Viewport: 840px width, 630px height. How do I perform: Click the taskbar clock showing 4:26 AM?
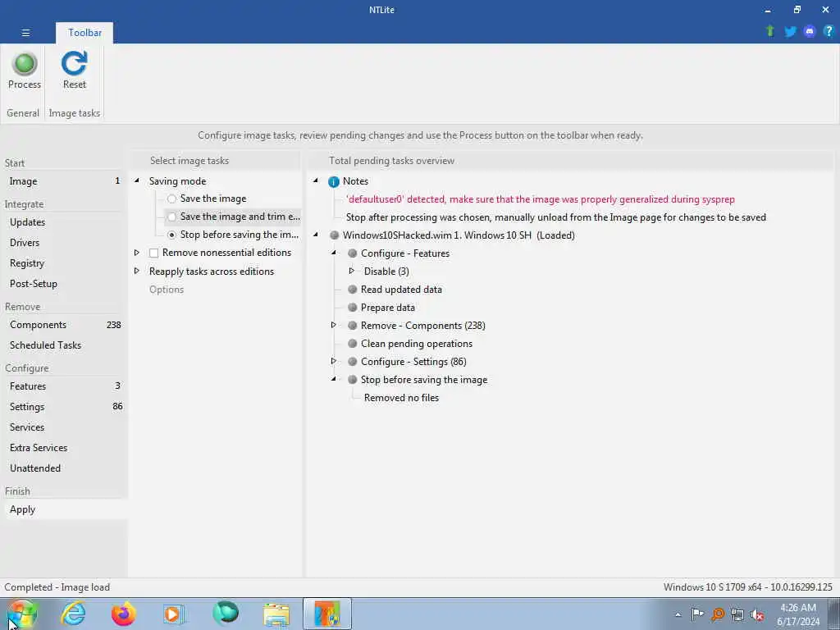pos(798,614)
